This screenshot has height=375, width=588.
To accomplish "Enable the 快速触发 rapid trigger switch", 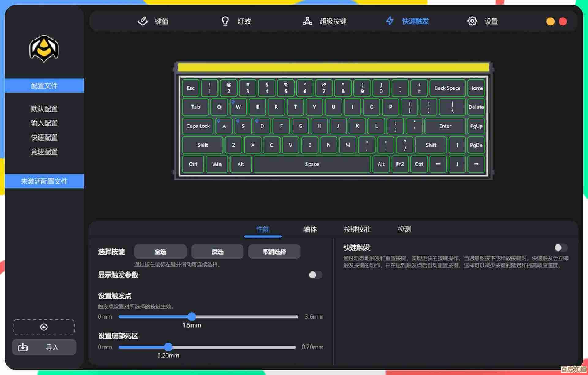I will coord(561,248).
